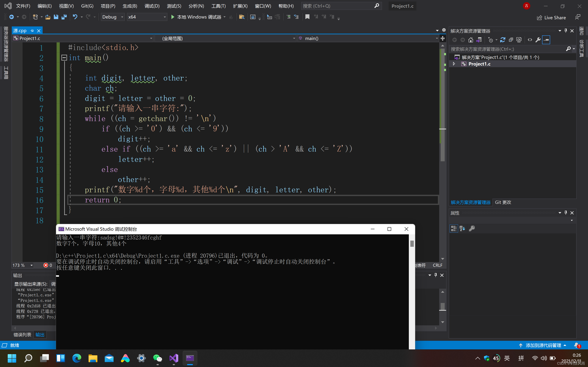
Task: Collapse the main function code block
Action: click(x=64, y=57)
